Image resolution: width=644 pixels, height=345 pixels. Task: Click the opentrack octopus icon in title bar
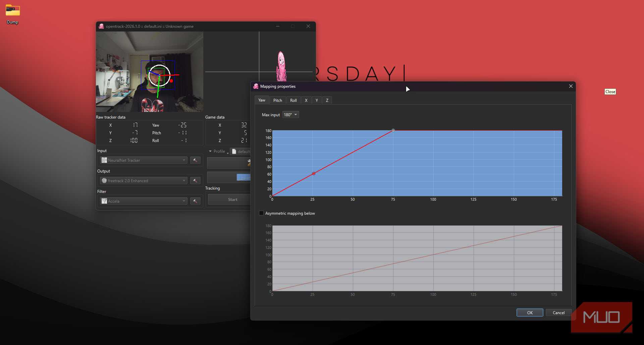point(101,26)
